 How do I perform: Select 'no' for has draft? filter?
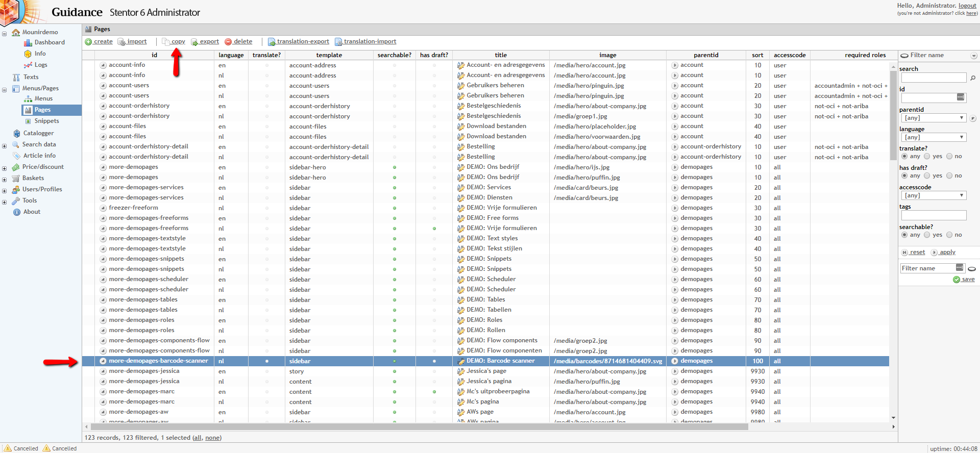[949, 176]
